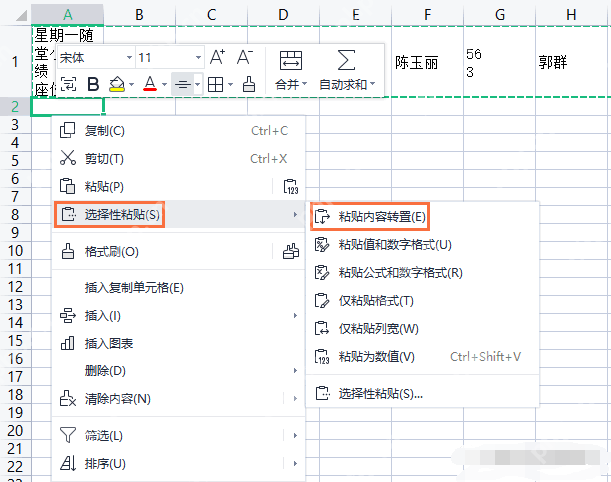The width and height of the screenshot is (611, 482).
Task: Select 仅粘贴格式(T) in the submenu
Action: pos(423,300)
